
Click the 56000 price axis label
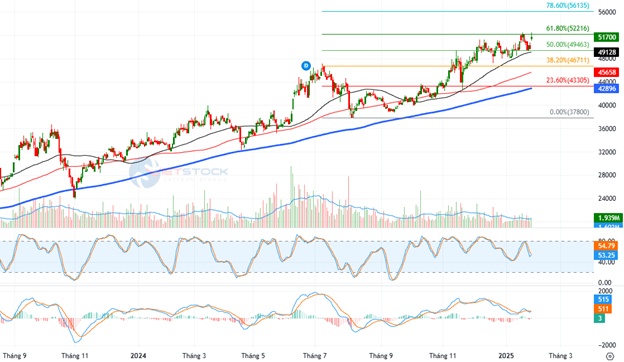pyautogui.click(x=607, y=12)
